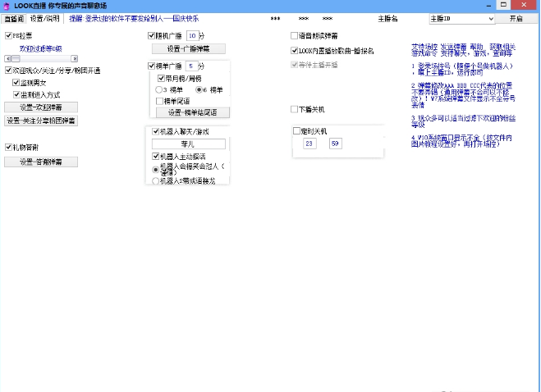
Task: Click the 榜单广播 minutes field showing 5
Action: pos(191,66)
